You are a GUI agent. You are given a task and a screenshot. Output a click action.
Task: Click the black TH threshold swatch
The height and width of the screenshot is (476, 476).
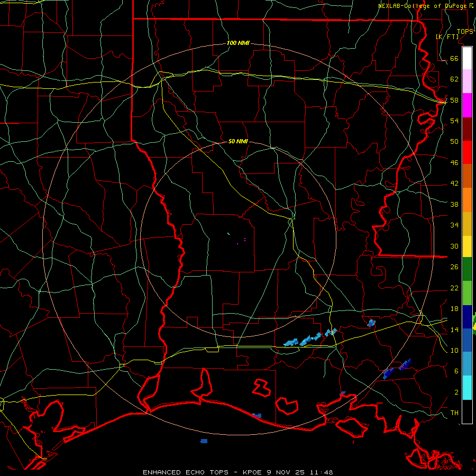(467, 411)
